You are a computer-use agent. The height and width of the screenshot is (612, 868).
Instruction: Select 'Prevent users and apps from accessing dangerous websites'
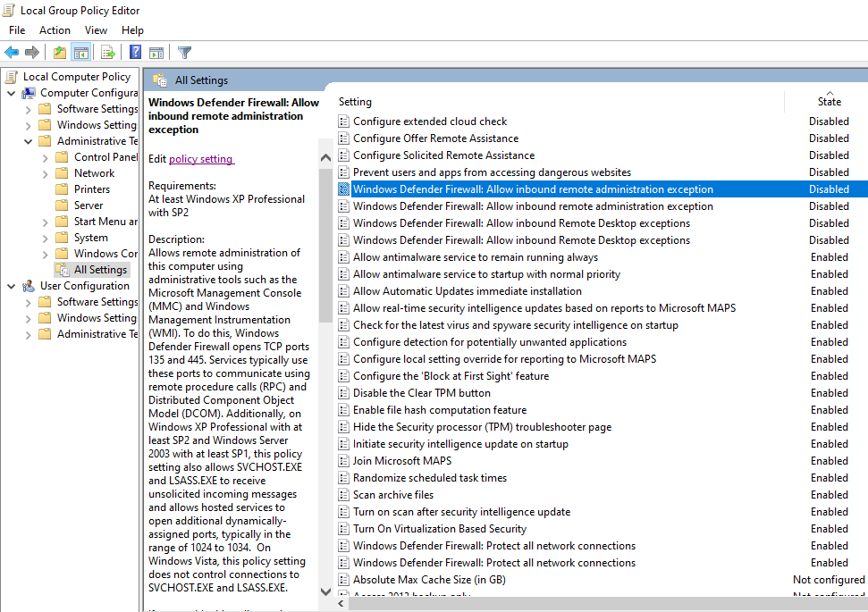pyautogui.click(x=602, y=172)
